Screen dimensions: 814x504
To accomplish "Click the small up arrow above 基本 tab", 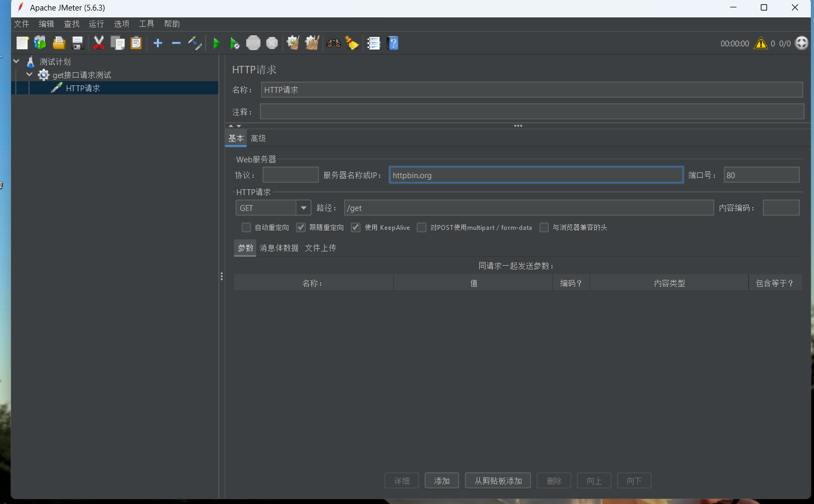I will click(x=231, y=126).
